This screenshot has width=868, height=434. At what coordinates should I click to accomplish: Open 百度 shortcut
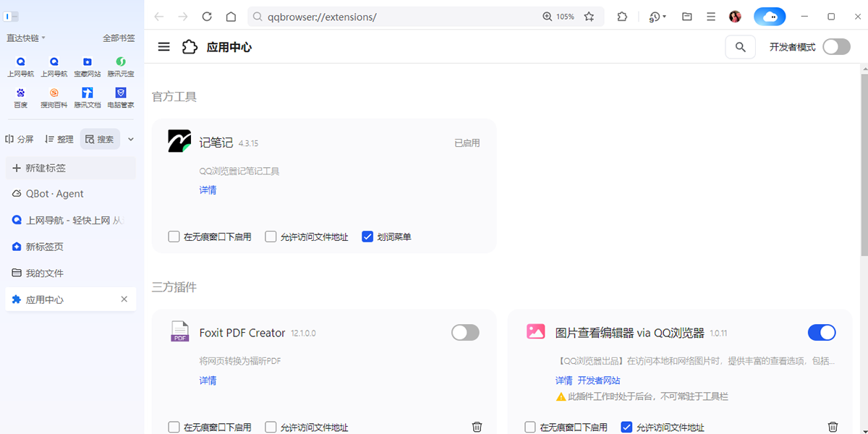click(20, 98)
